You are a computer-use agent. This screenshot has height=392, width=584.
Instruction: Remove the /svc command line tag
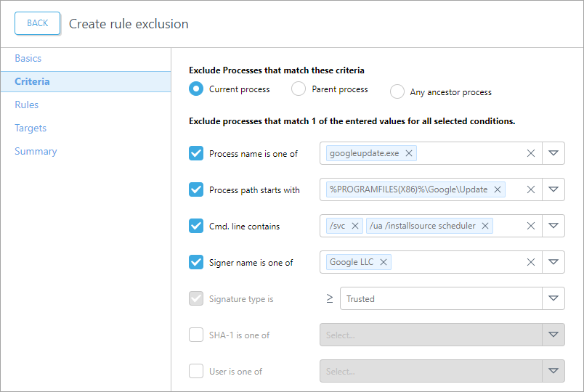[x=355, y=226]
